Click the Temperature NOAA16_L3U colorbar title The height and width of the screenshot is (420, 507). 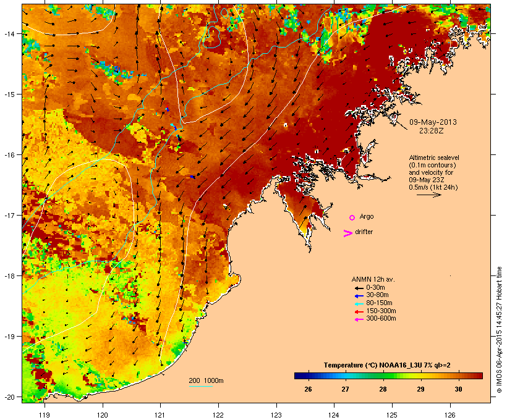[x=387, y=365]
